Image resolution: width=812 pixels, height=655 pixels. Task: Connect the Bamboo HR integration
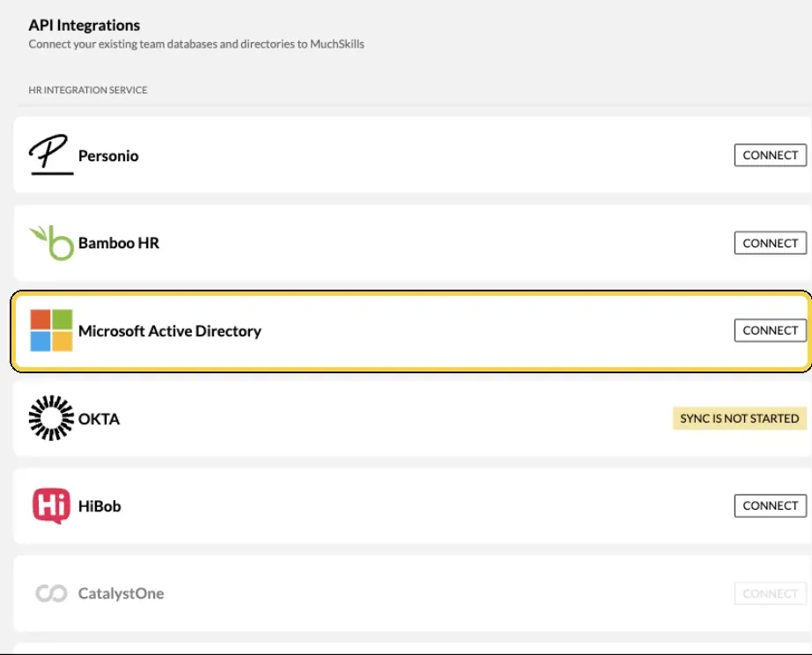770,243
